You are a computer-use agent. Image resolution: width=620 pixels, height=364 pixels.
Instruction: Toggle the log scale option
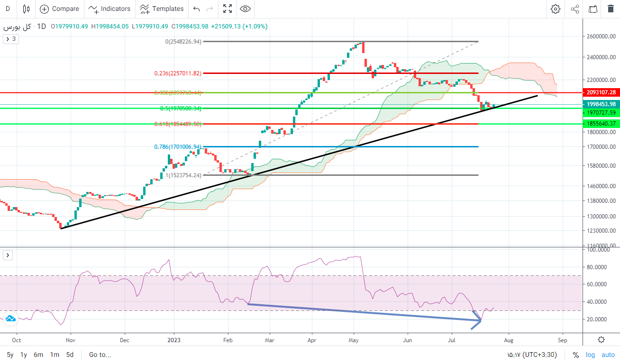[590, 355]
